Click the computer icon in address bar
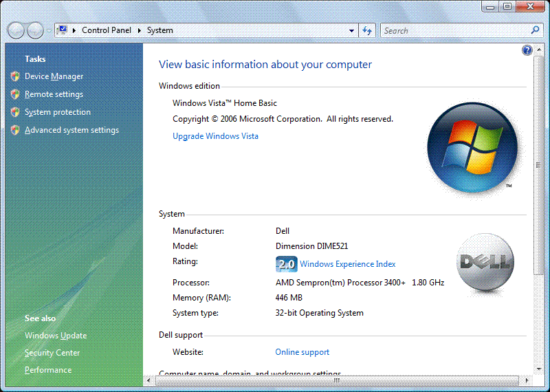Viewport: 550px width, 392px height. 62,30
